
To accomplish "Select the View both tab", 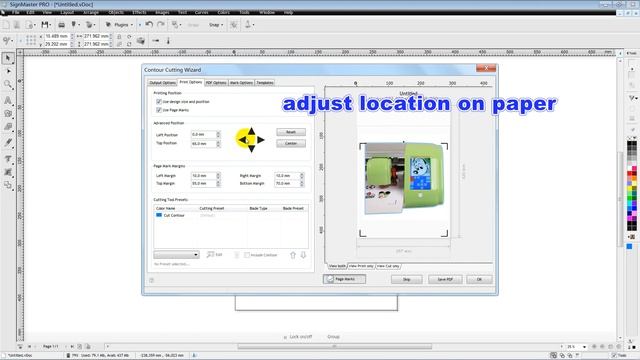I will point(338,266).
